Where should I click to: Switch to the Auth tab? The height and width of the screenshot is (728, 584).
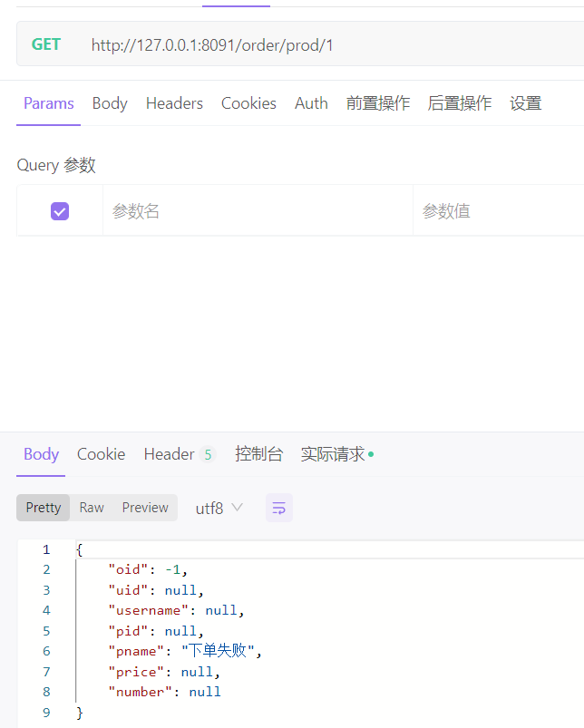(311, 103)
